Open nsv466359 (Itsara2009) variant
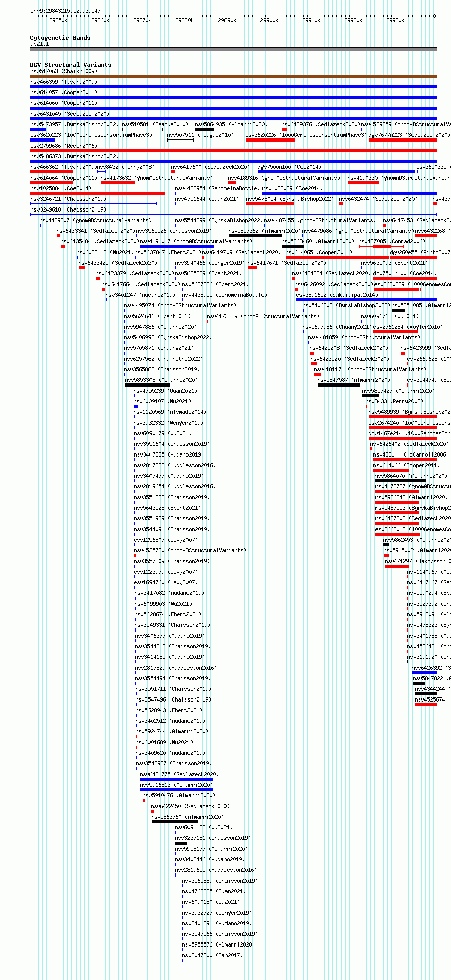Image resolution: width=451 pixels, height=980 pixels. point(64,82)
